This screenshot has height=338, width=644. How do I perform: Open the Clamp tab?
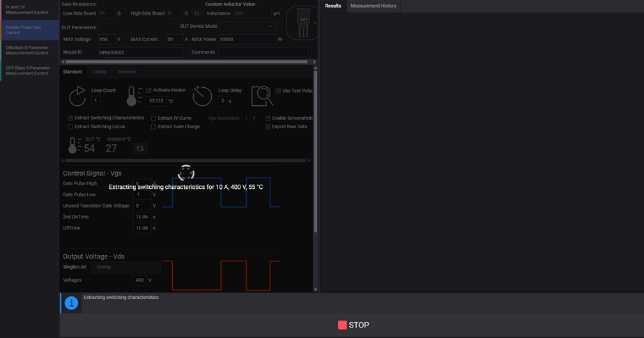[100, 72]
